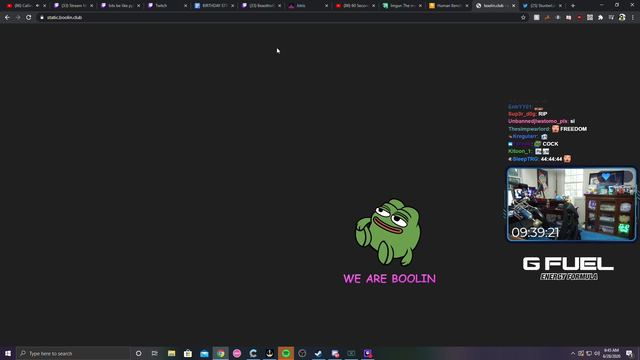Click the Sup3r_d0g RIP chat message
Image resolution: width=640 pixels, height=360 pixels.
pos(527,114)
